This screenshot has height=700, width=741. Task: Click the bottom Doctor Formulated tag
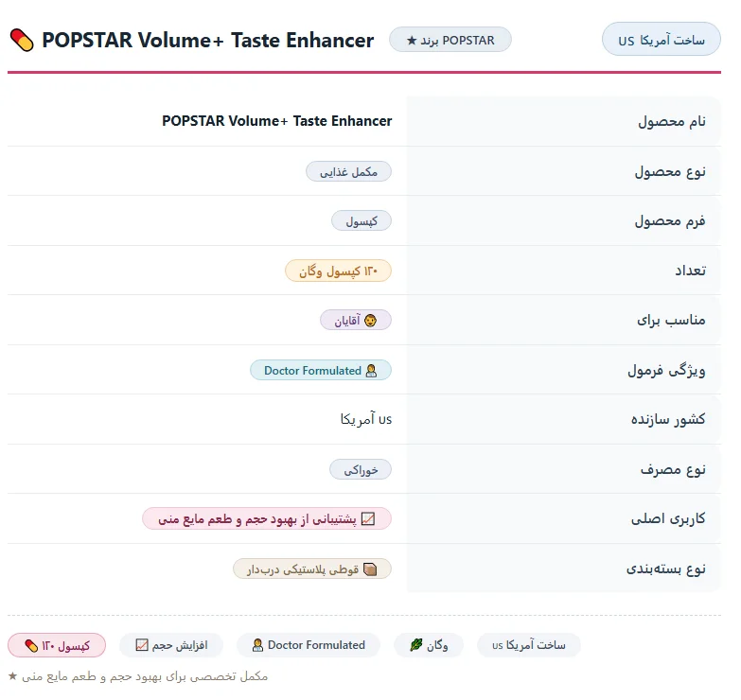point(309,645)
